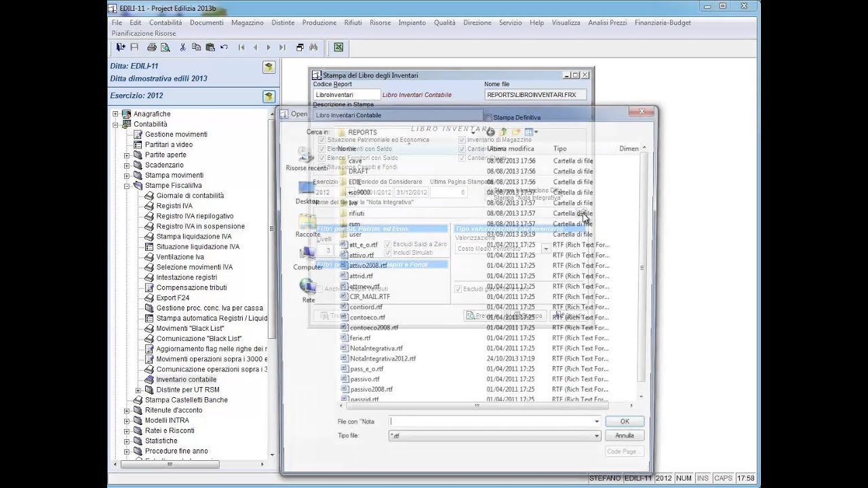Click the exit door toolbar icon

click(121, 47)
